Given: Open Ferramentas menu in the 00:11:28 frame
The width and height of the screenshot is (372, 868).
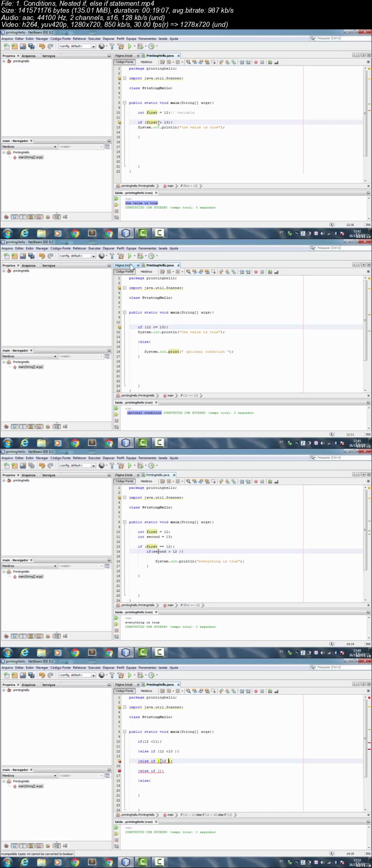Looking at the screenshot, I should [147, 458].
